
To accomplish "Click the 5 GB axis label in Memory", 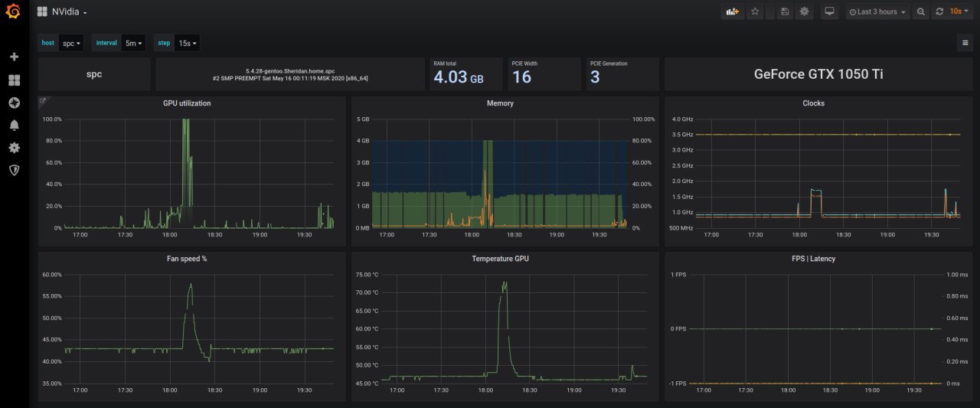I will [x=364, y=119].
